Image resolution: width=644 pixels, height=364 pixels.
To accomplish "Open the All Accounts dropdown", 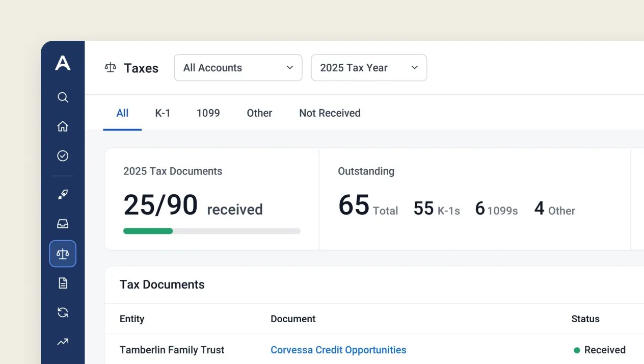I will [238, 68].
